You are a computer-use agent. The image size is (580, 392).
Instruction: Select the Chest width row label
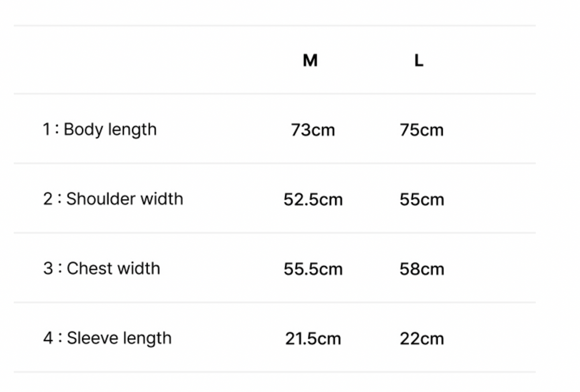click(102, 268)
